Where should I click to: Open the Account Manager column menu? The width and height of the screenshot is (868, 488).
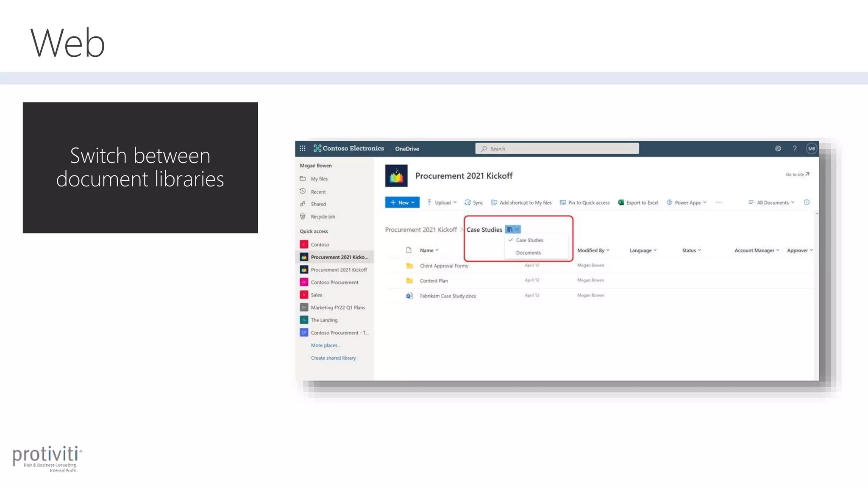[757, 250]
